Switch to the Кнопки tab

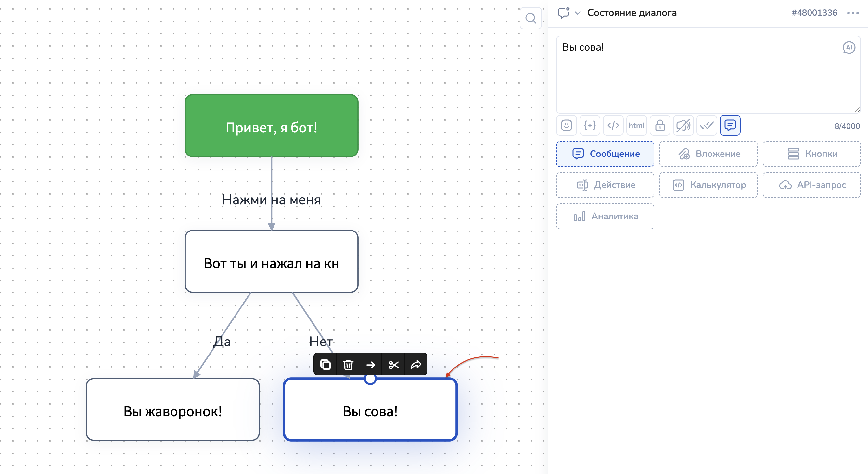pos(811,154)
